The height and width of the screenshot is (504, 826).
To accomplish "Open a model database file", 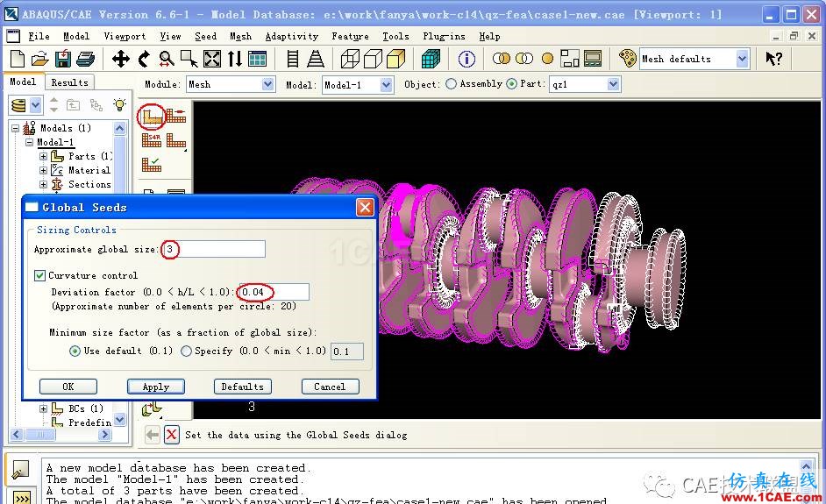I will [x=40, y=59].
